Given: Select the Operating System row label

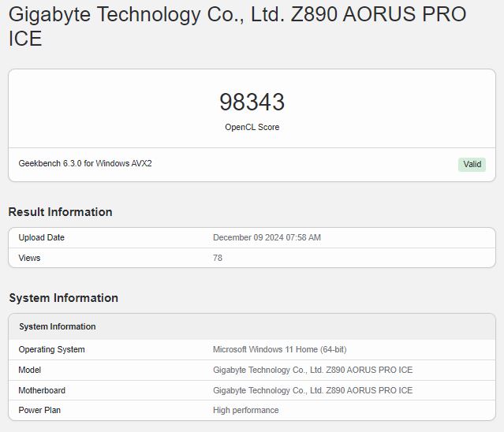Looking at the screenshot, I should (x=52, y=349).
